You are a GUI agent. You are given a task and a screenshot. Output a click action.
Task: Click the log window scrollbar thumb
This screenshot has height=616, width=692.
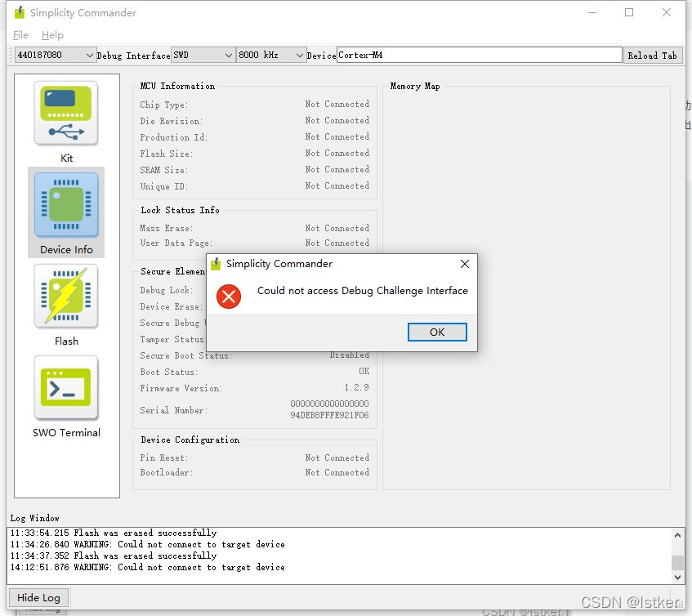point(678,563)
